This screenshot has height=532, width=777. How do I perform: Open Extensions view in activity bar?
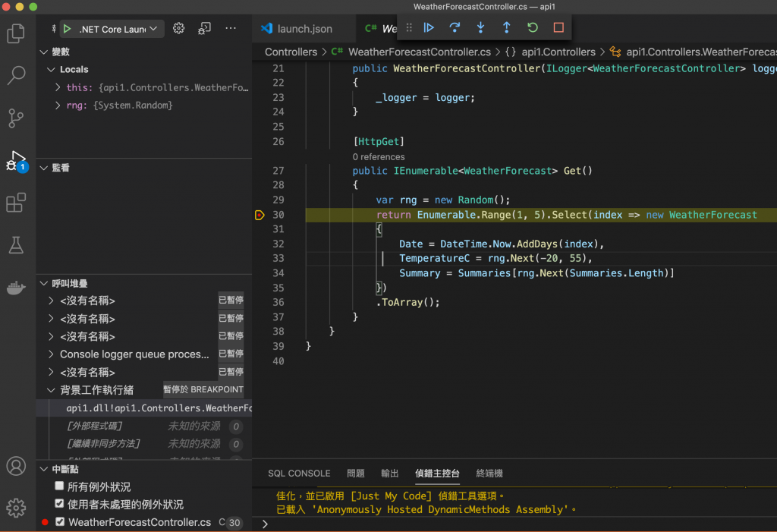[16, 203]
